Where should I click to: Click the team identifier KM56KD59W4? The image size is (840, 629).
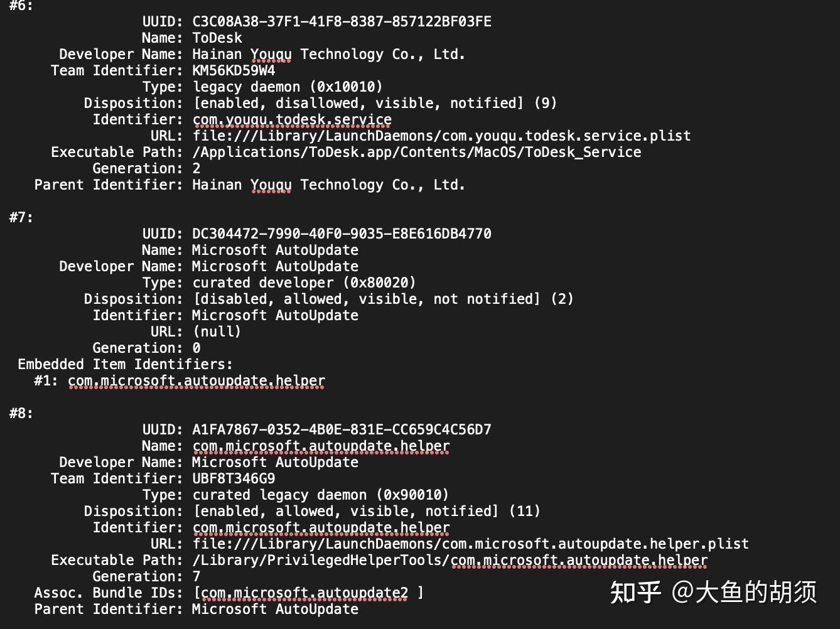pos(234,70)
